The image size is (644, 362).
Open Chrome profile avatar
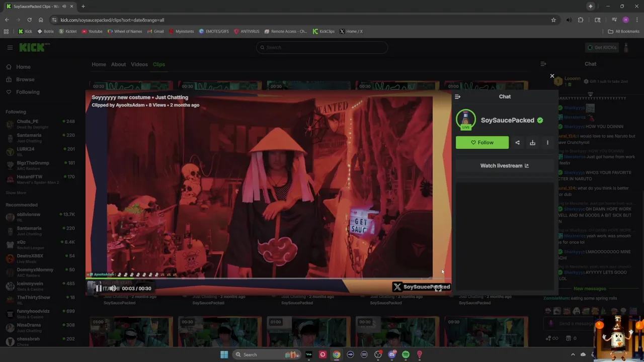pyautogui.click(x=625, y=20)
